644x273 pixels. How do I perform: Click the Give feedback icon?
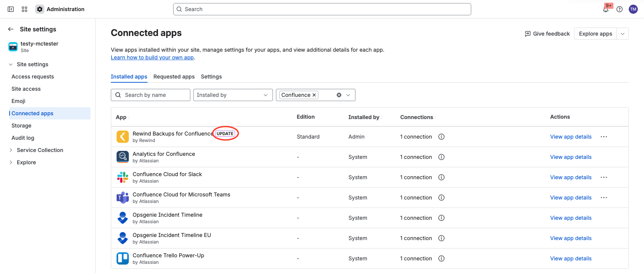[528, 34]
